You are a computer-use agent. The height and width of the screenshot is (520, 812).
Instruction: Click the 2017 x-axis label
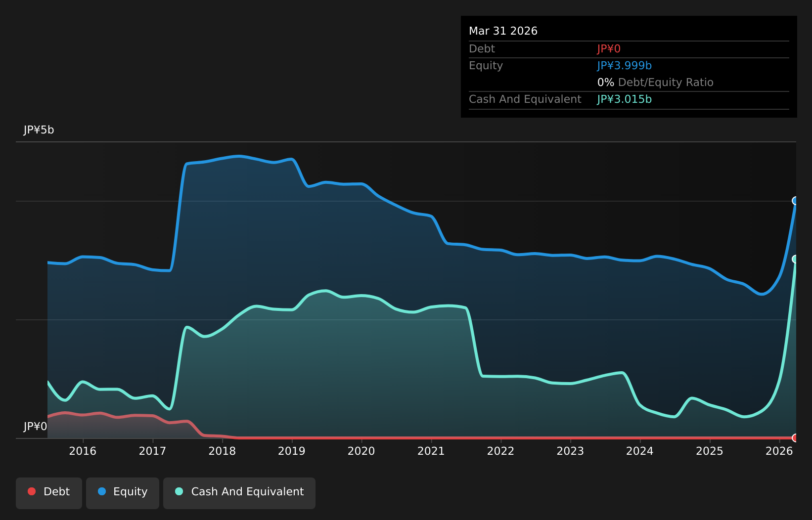tap(152, 451)
